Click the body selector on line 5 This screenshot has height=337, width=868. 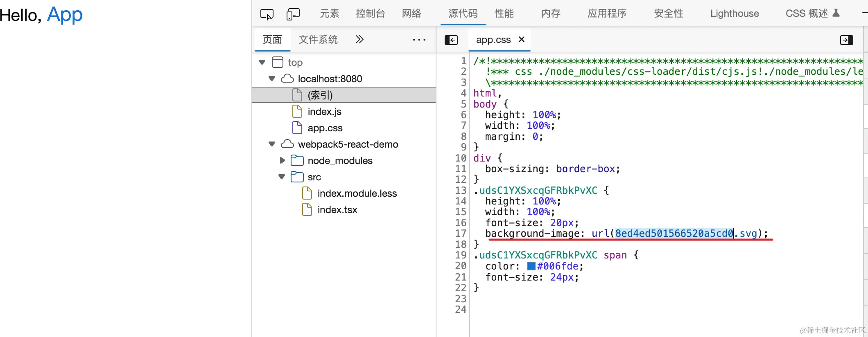coord(485,104)
